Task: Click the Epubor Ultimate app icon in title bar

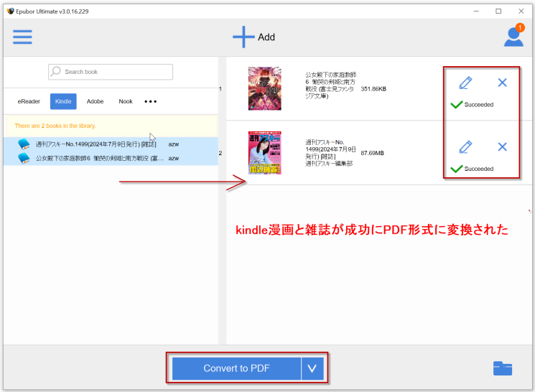Action: pyautogui.click(x=10, y=11)
